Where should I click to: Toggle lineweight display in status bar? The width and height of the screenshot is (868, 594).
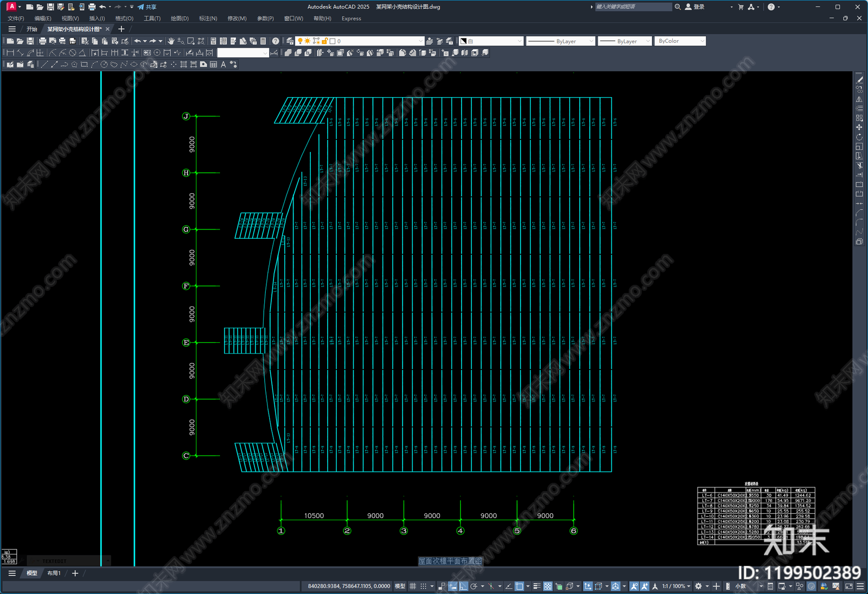tap(537, 586)
